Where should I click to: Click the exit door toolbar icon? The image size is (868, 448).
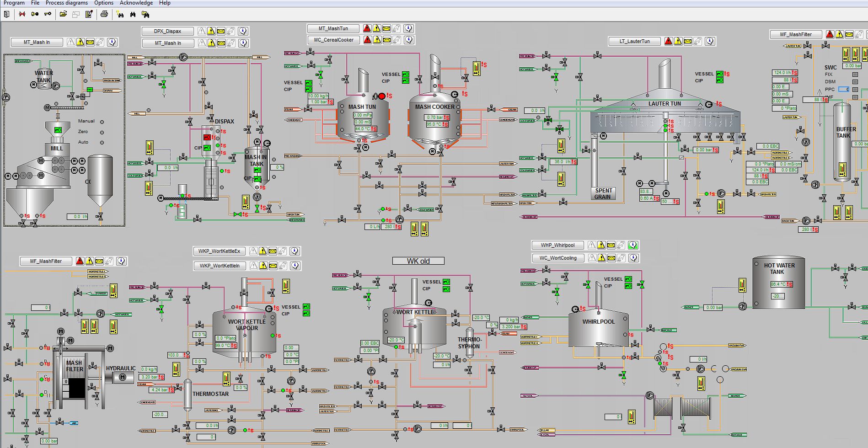coord(6,14)
